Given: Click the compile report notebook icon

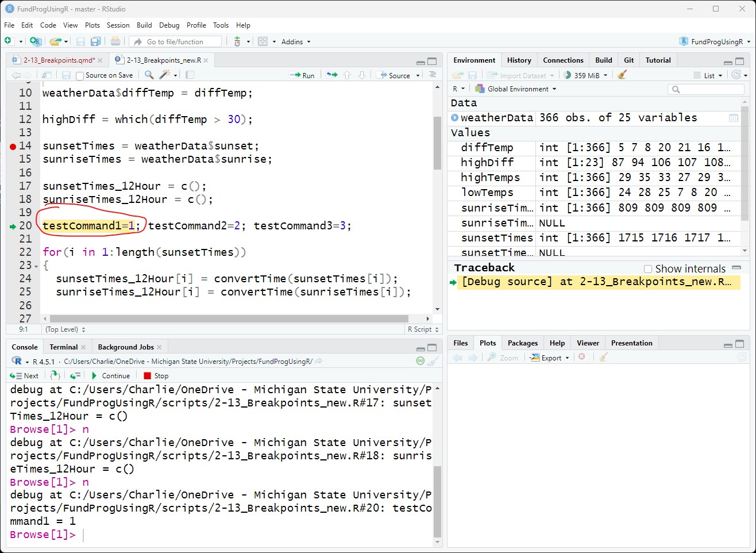Looking at the screenshot, I should (190, 75).
